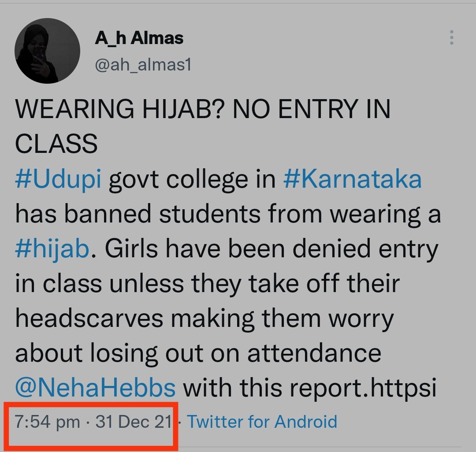
Task: Open the tweet's three-dot more options menu
Action: pos(451,38)
